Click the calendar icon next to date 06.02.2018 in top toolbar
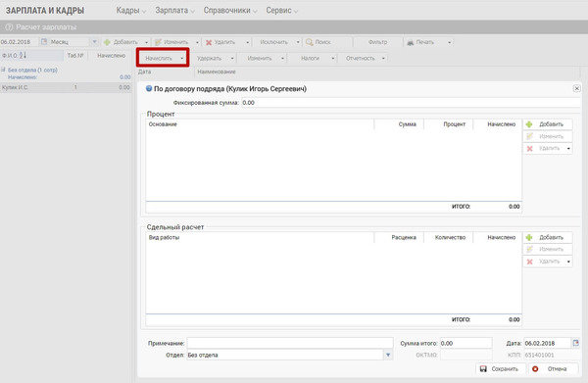The height and width of the screenshot is (383, 588). (44, 41)
